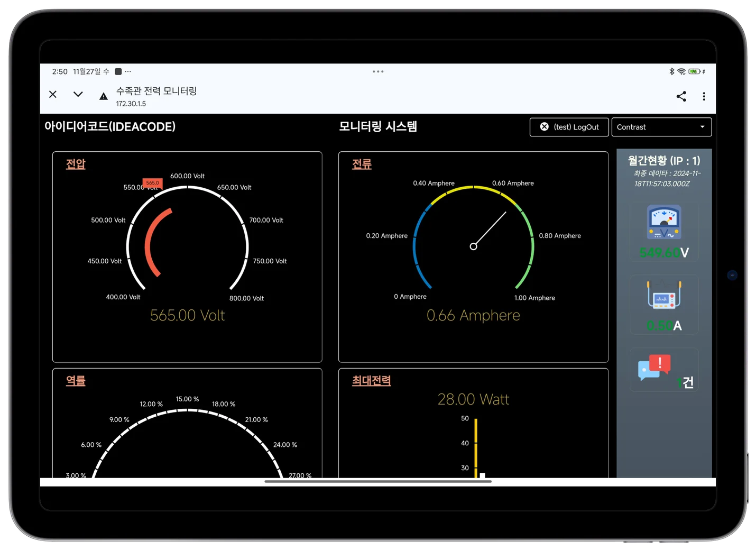Open the 역률 power factor panel heading

[76, 381]
